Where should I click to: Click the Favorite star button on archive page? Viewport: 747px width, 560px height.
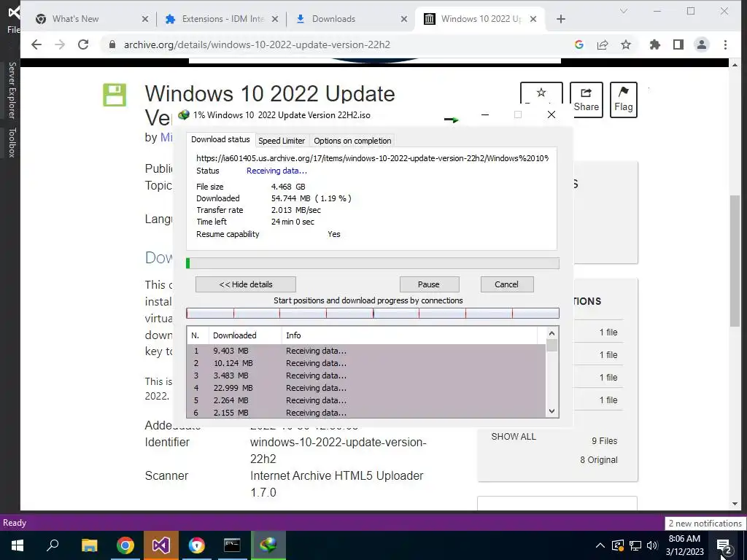tap(541, 93)
